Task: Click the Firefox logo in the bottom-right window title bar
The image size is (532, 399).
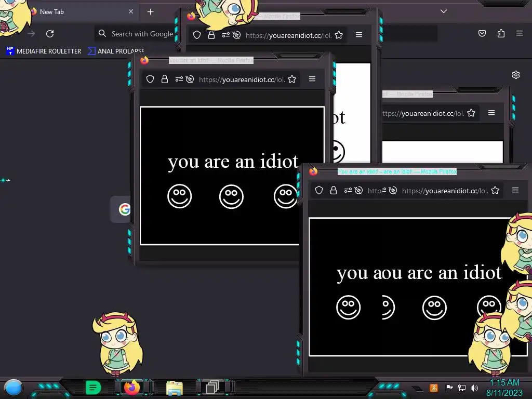Action: (x=313, y=171)
